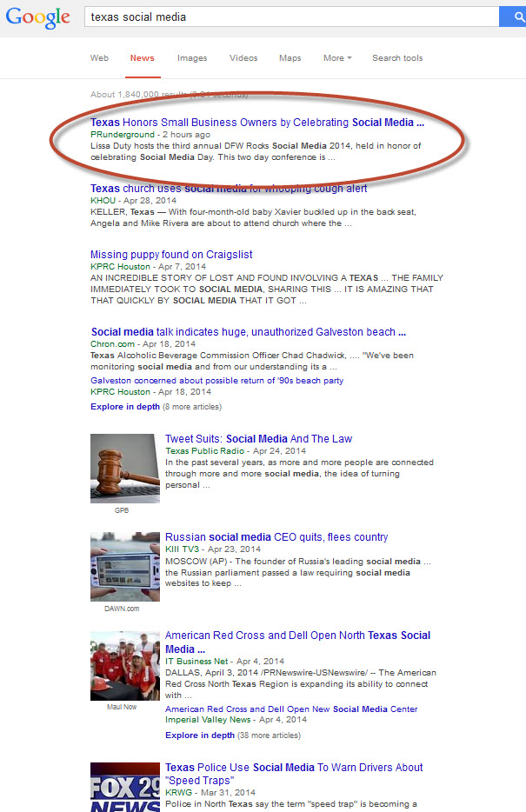The width and height of the screenshot is (526, 812).
Task: Switch to the Maps tab
Action: 290,58
